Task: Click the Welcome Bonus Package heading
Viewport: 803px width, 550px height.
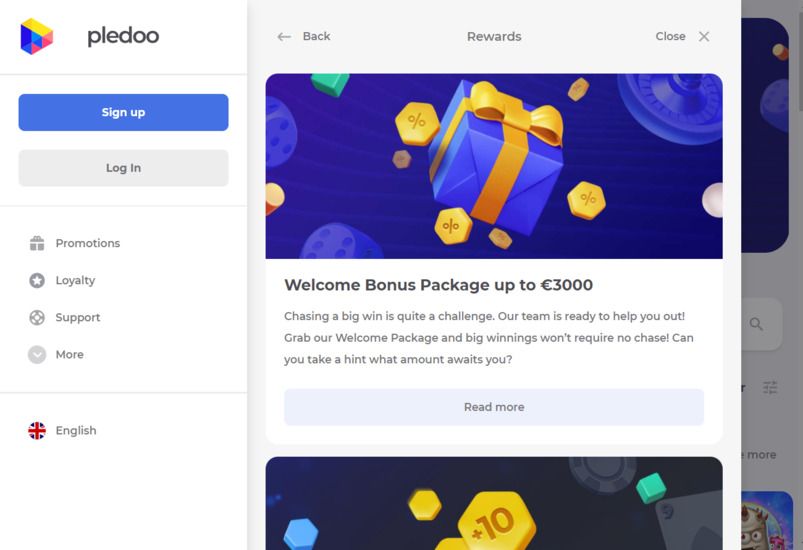Action: (438, 285)
